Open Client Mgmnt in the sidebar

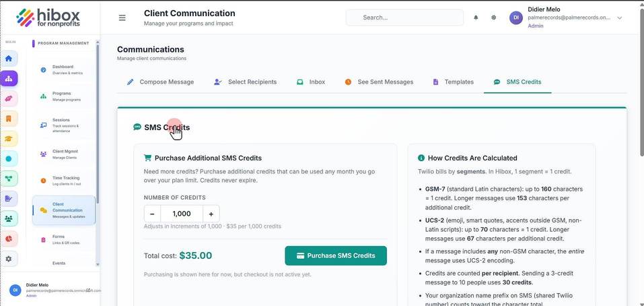pyautogui.click(x=63, y=154)
